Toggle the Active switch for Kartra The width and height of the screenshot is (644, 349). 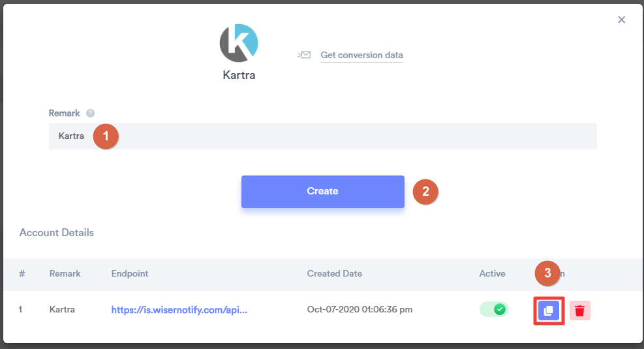[494, 309]
